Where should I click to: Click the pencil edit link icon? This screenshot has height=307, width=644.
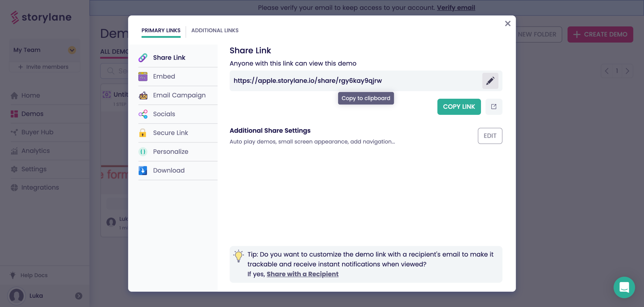click(x=490, y=81)
